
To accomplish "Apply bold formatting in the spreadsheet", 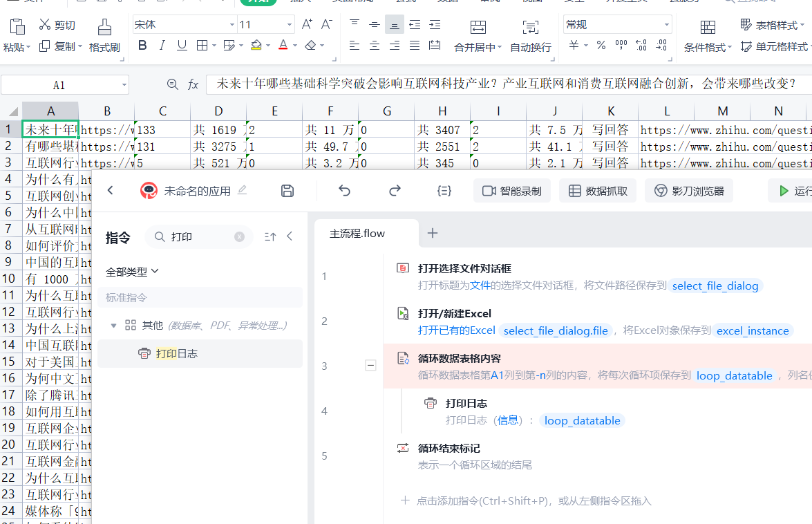I will coord(142,46).
